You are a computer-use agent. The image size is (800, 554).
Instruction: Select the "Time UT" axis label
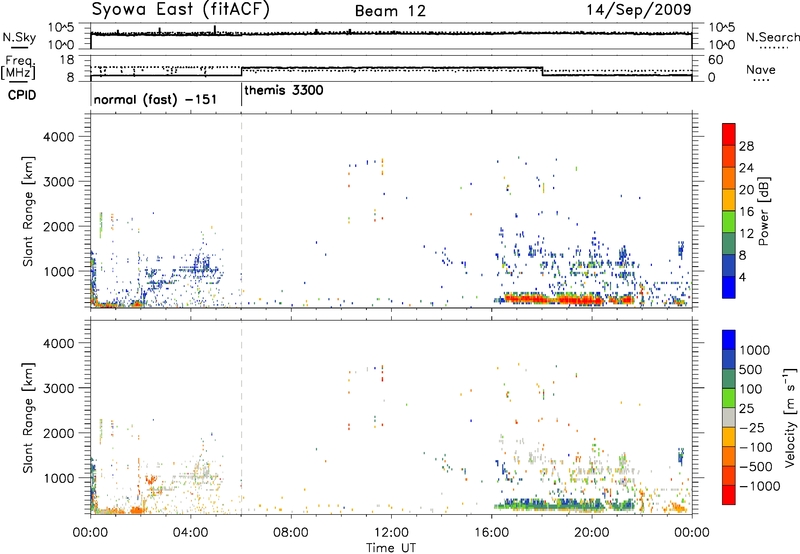(x=391, y=548)
